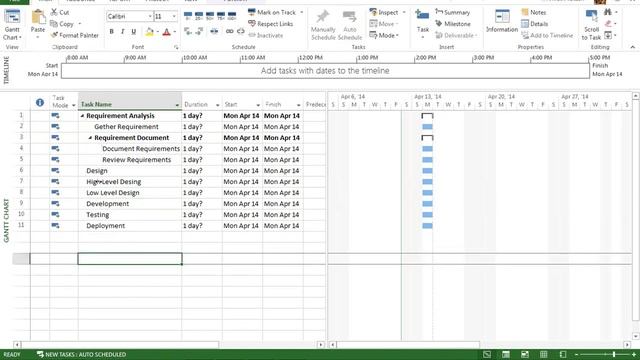Open Task Name column filter dropdown
The height and width of the screenshot is (360, 640).
pyautogui.click(x=177, y=105)
